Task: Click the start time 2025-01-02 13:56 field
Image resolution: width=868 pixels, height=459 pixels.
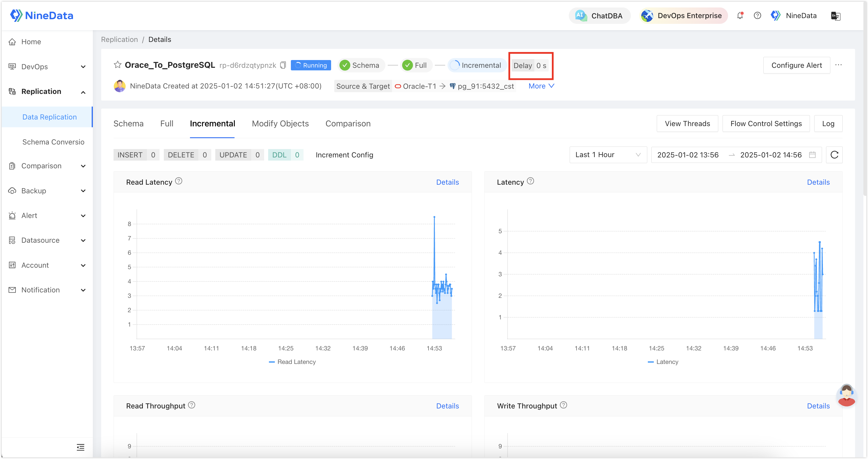Action: [688, 155]
